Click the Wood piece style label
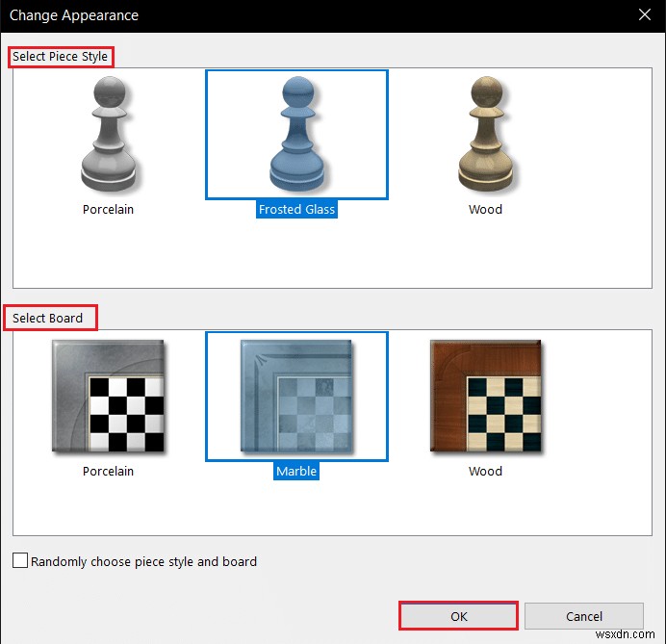The width and height of the screenshot is (666, 644). [x=485, y=209]
